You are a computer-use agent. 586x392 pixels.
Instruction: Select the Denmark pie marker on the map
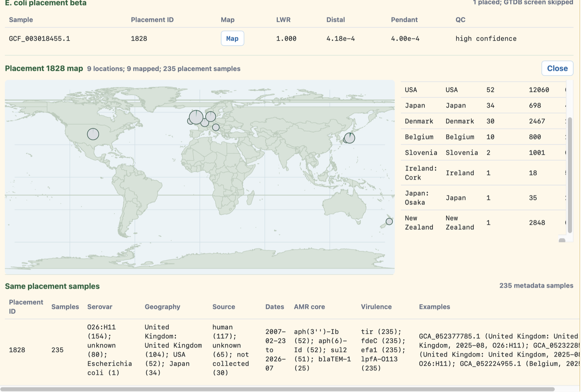pyautogui.click(x=211, y=116)
